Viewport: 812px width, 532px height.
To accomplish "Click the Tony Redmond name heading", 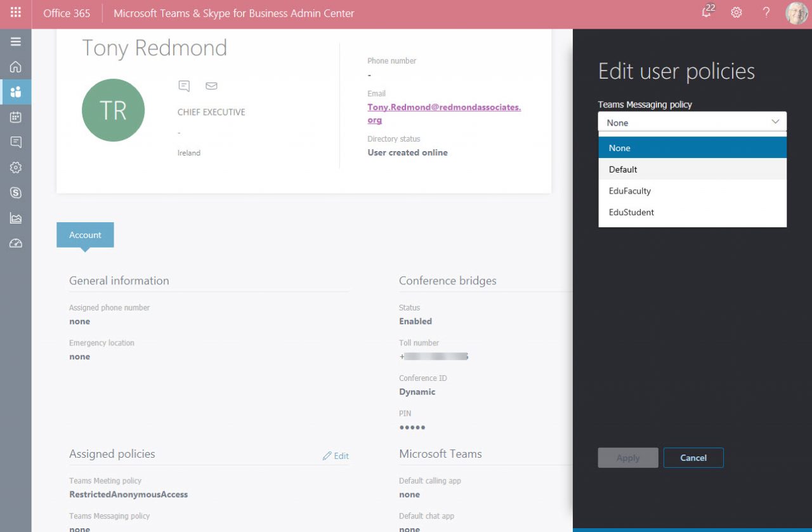I will pos(154,48).
